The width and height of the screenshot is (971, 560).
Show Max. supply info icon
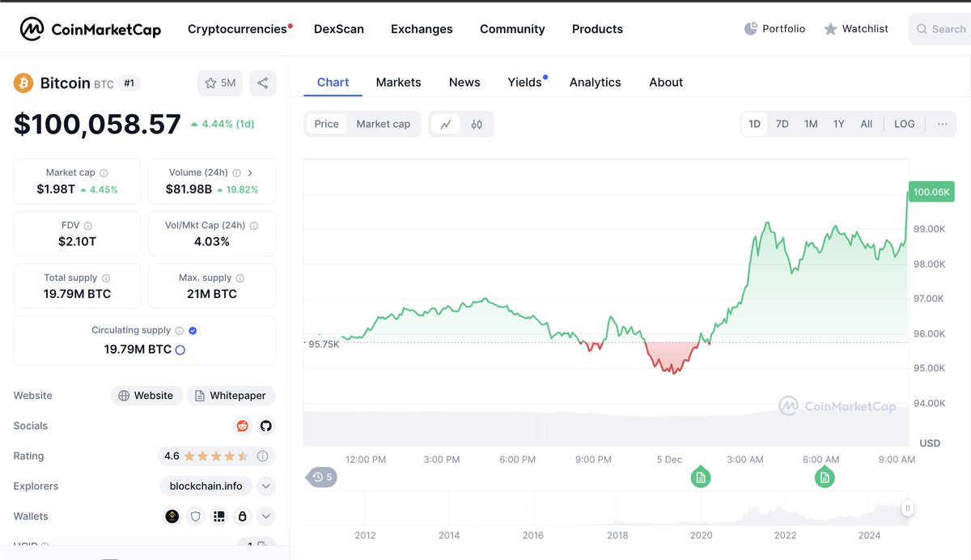240,278
